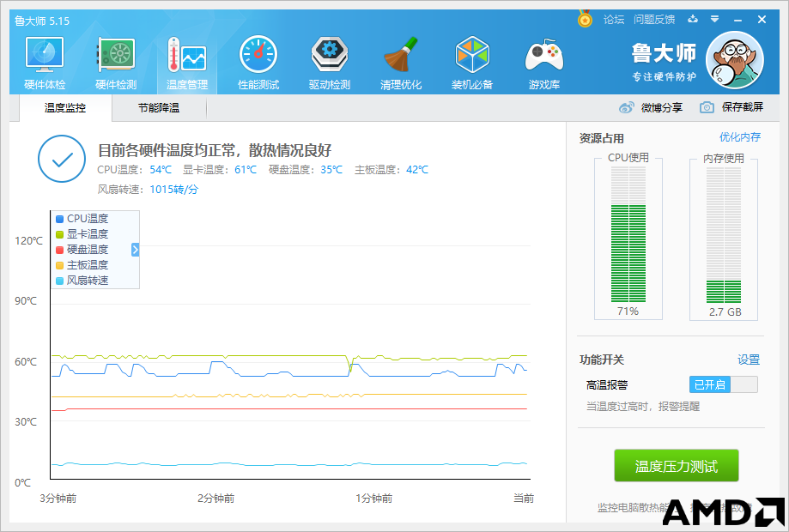Click 1分钟前 time axis label
The height and width of the screenshot is (532, 789).
pos(373,499)
